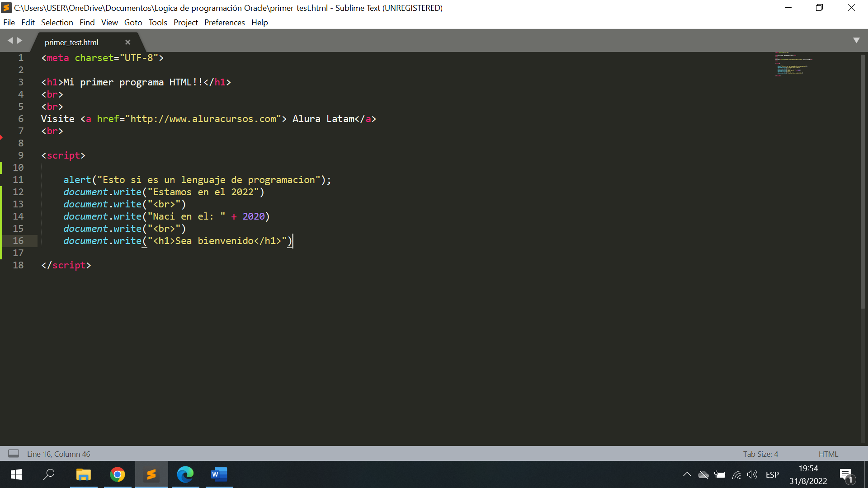This screenshot has width=868, height=488.
Task: Click the number 2020 on line 14
Action: (x=254, y=216)
